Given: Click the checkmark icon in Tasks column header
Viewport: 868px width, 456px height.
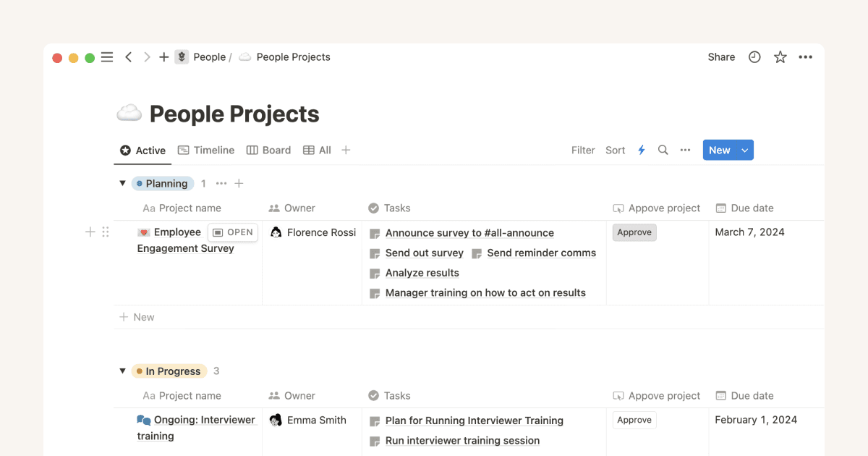Looking at the screenshot, I should (372, 208).
